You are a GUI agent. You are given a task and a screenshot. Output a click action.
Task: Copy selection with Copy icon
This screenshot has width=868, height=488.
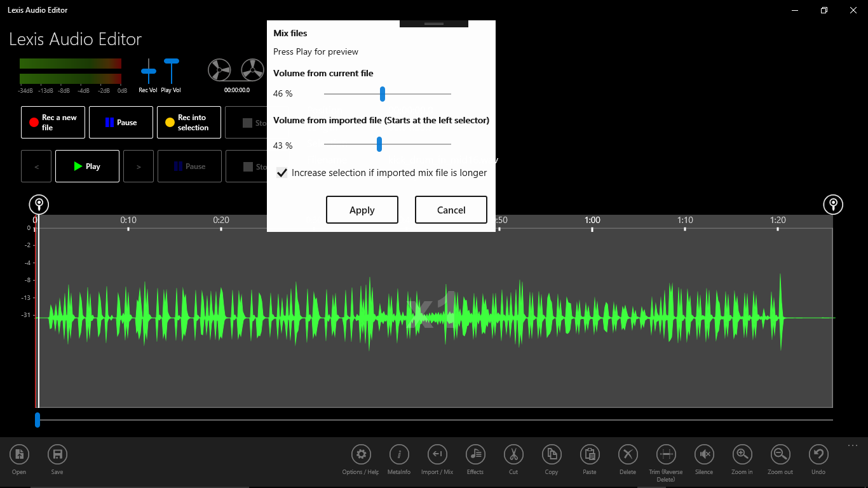[552, 454]
